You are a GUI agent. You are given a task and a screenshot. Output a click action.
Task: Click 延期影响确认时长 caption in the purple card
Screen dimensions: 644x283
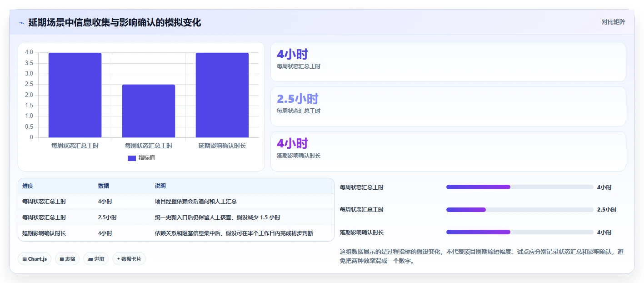[x=299, y=156]
